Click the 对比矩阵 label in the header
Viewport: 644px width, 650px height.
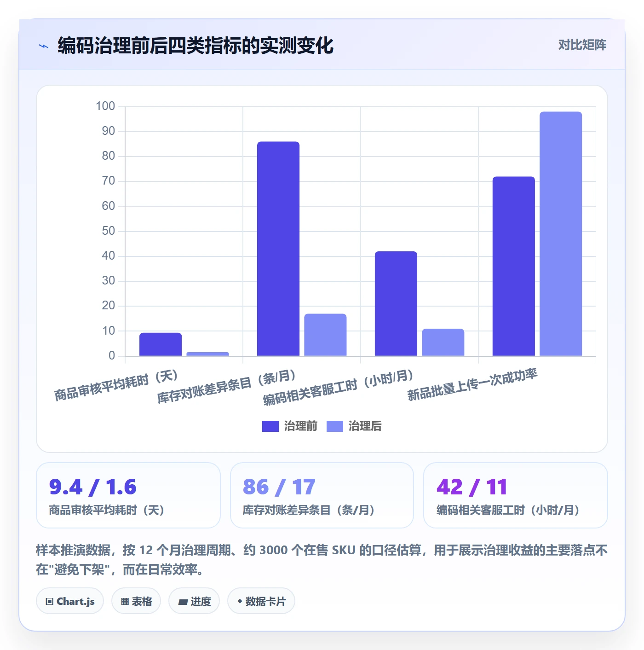pos(582,45)
